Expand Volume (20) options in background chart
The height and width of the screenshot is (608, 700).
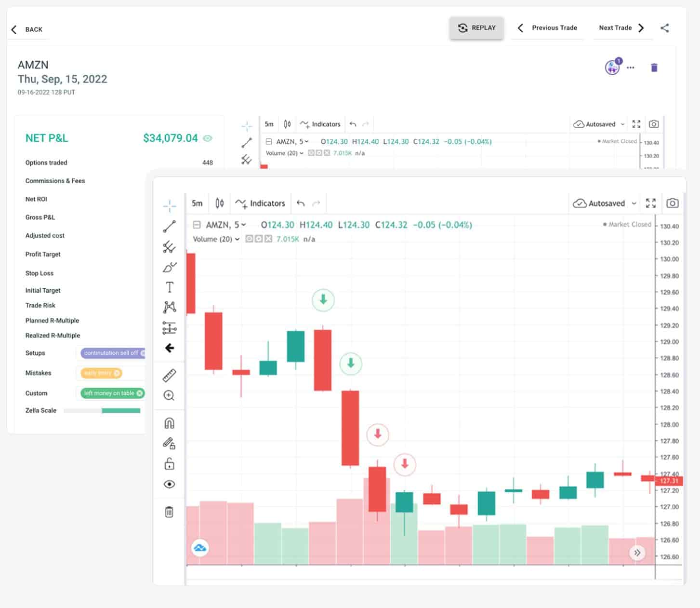click(x=302, y=153)
